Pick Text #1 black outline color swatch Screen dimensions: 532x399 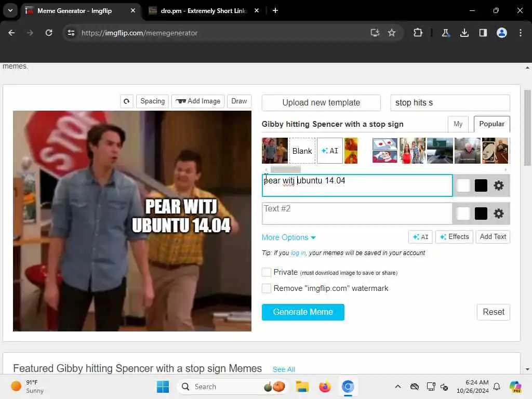[x=481, y=185]
